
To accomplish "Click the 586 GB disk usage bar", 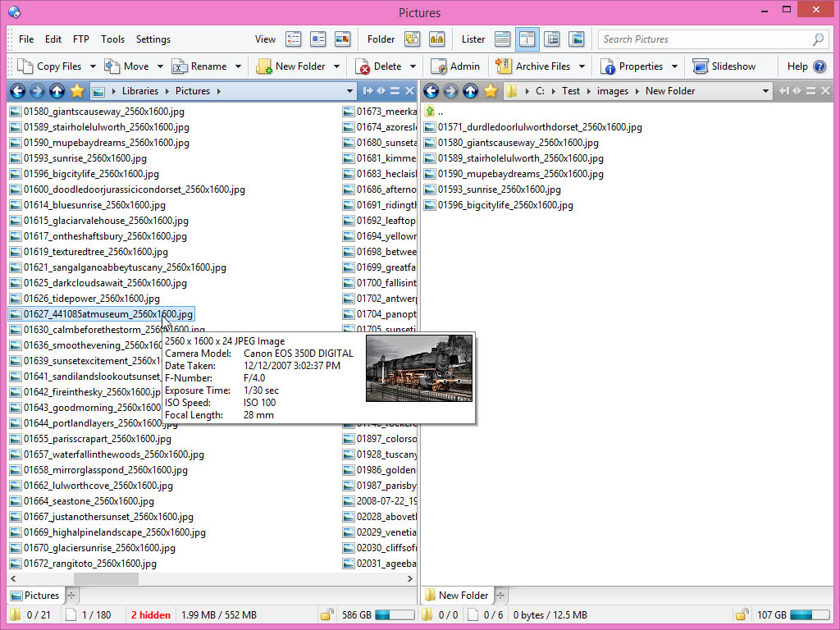I will click(395, 614).
